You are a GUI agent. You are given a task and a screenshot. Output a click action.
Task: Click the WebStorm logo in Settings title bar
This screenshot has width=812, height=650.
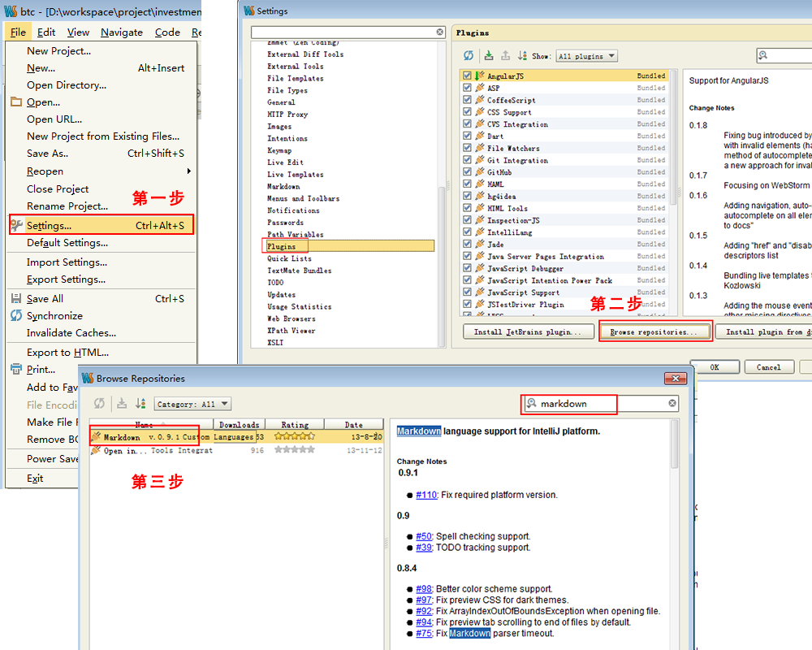click(249, 11)
